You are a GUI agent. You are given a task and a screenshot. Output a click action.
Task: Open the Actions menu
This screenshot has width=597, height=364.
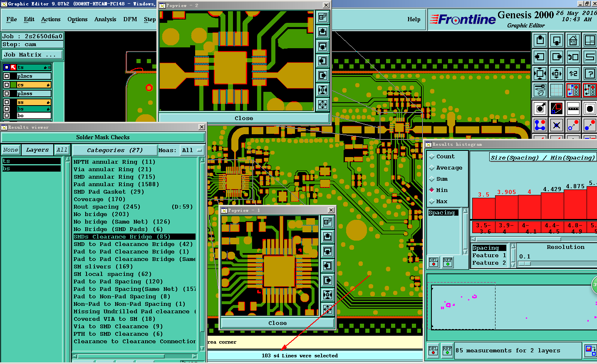(51, 19)
